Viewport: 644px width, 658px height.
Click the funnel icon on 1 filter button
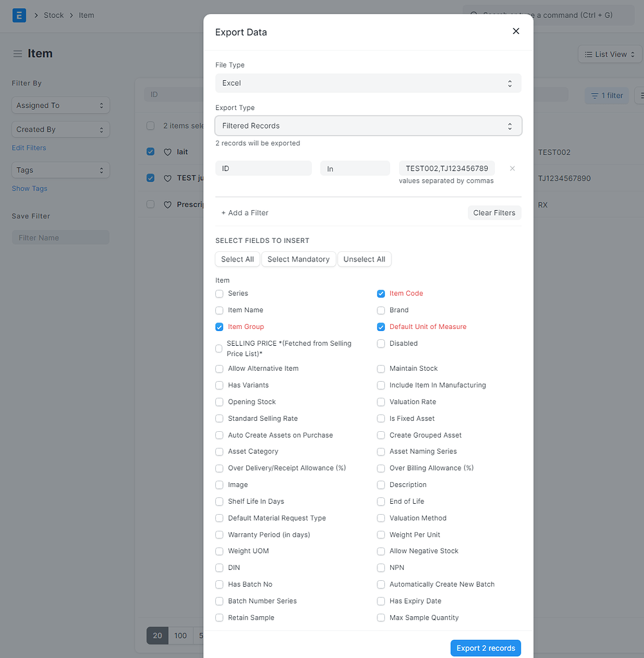(595, 95)
